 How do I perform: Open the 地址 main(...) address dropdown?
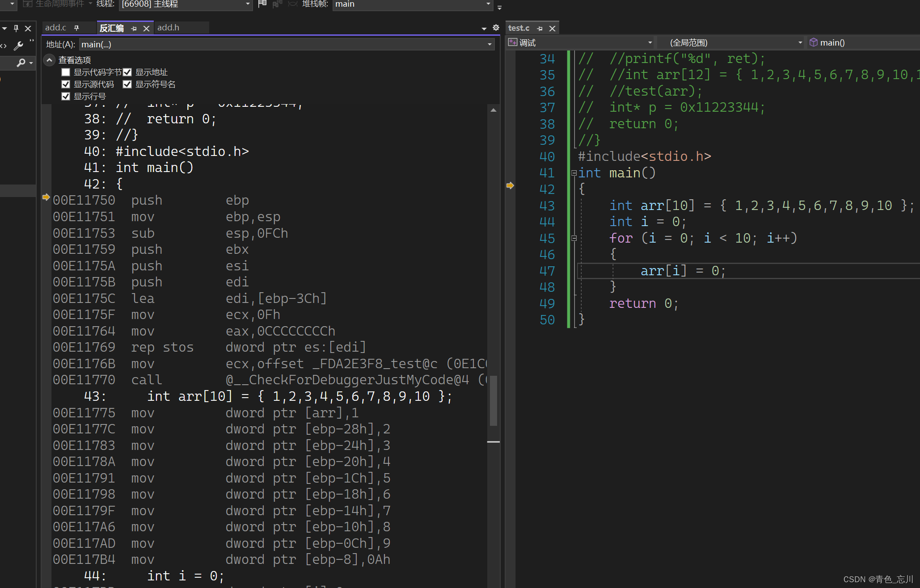click(490, 44)
